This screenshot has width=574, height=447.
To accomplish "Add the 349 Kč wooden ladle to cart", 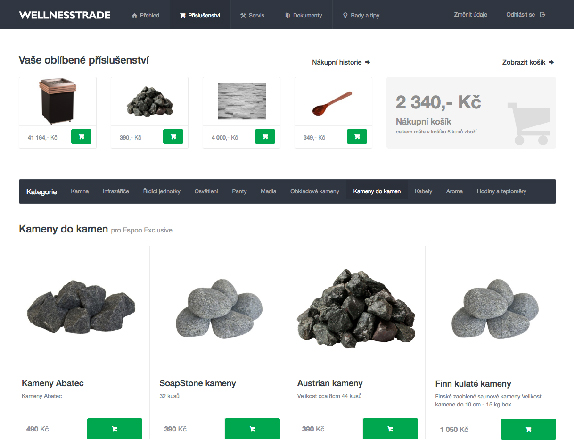I will (357, 137).
